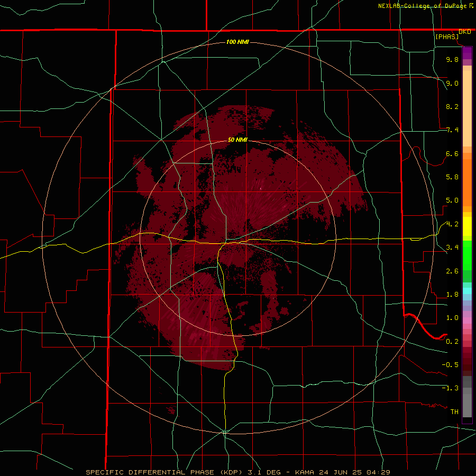Click the 8.2 scale value

452,106
